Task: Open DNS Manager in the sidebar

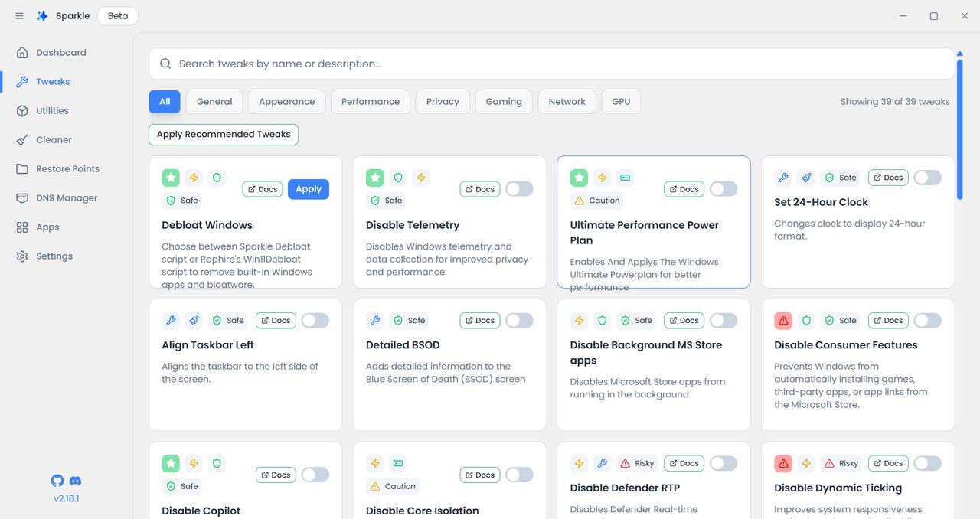Action: tap(67, 198)
